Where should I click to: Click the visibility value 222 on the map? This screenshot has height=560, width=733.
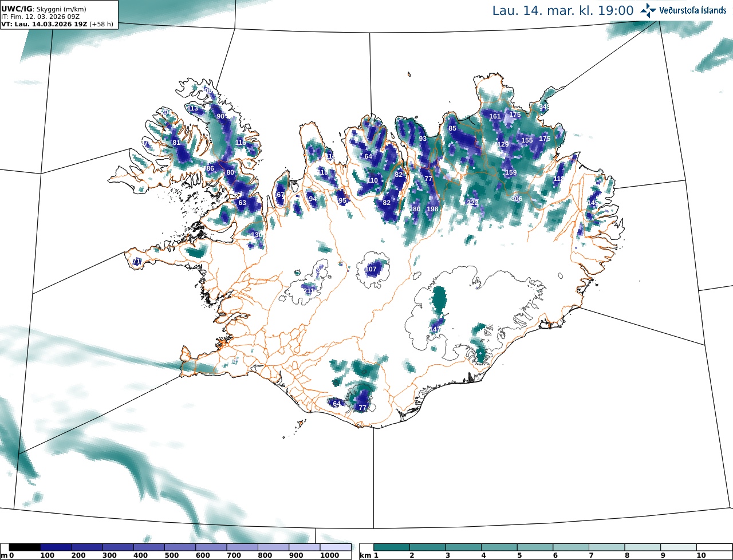tap(472, 203)
